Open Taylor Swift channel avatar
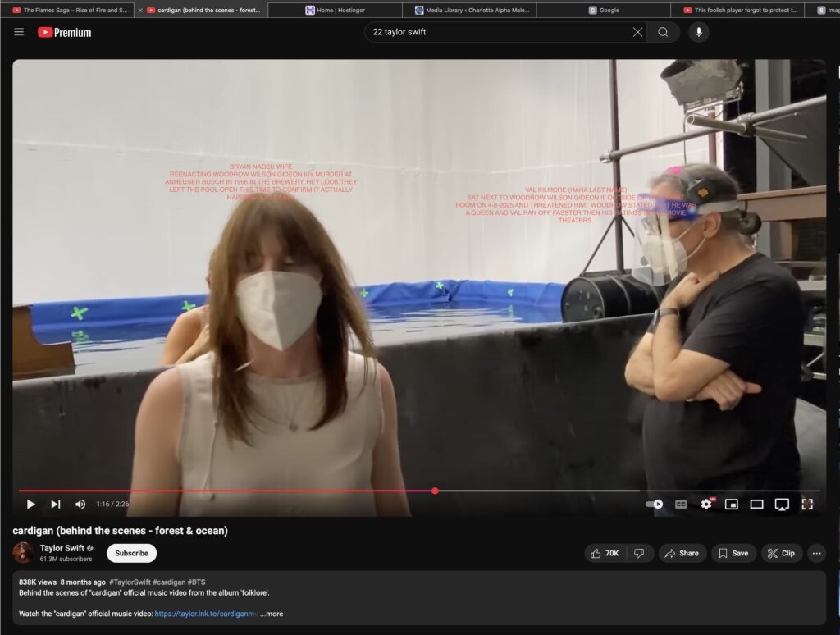Image resolution: width=840 pixels, height=635 pixels. pyautogui.click(x=22, y=553)
